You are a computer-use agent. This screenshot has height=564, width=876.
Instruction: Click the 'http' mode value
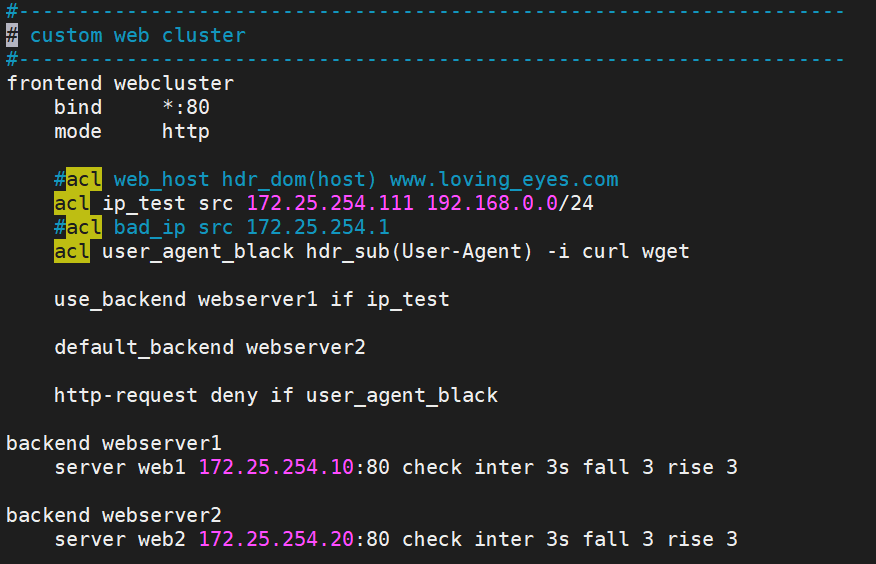(186, 132)
